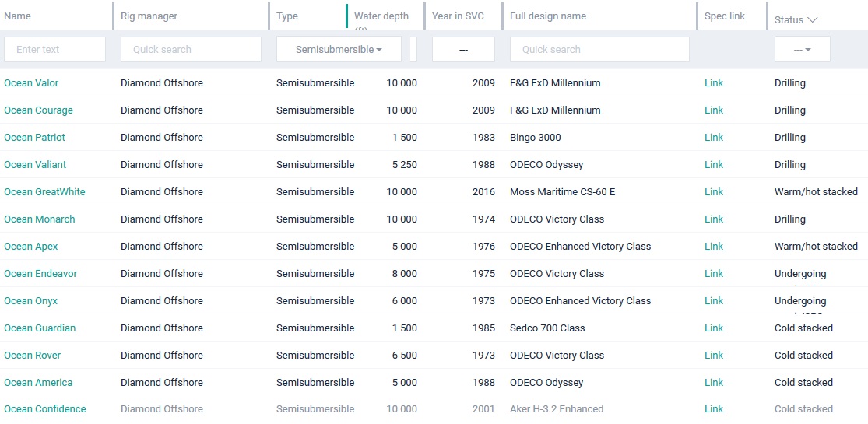Sort by Rig manager column header

pos(149,16)
